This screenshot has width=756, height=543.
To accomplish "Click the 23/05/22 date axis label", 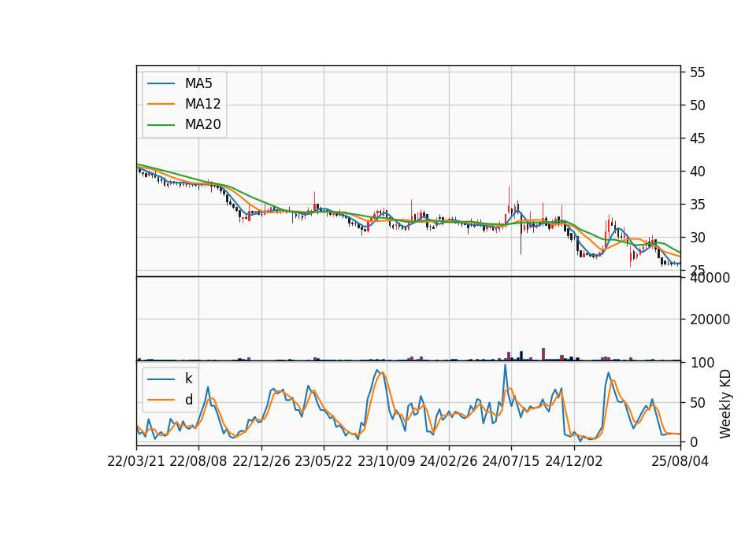I will click(x=324, y=461).
